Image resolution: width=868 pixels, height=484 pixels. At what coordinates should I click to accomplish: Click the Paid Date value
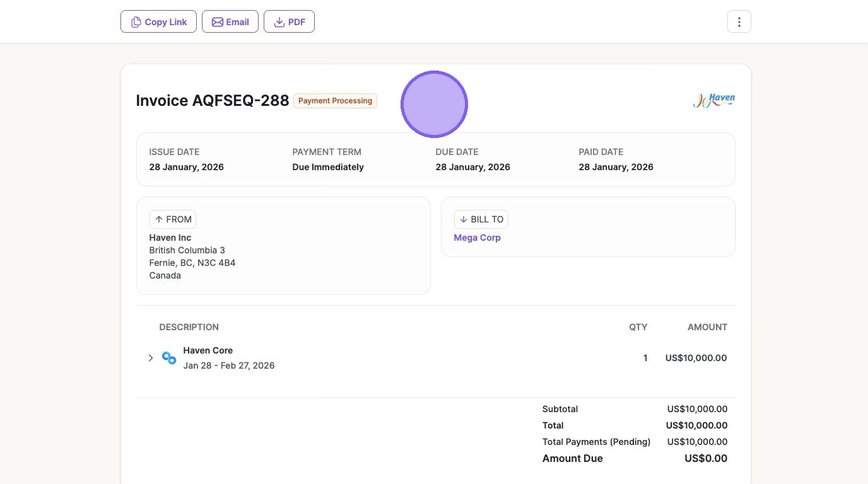616,167
